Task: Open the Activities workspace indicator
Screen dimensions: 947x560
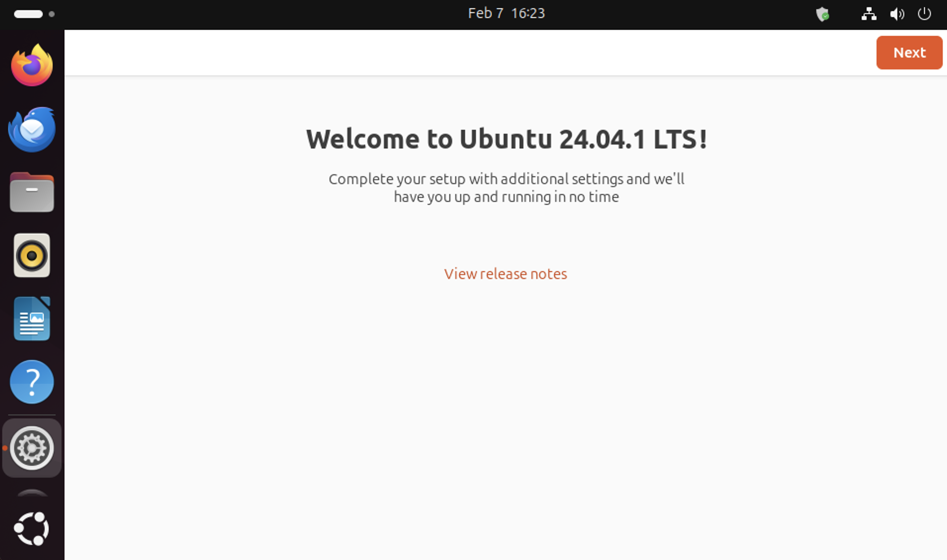Action: (x=34, y=14)
